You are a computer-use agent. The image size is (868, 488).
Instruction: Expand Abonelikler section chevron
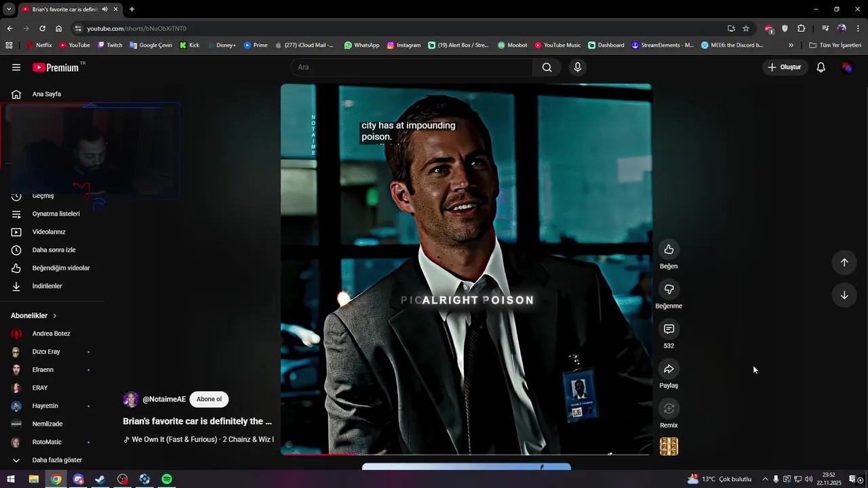(55, 316)
